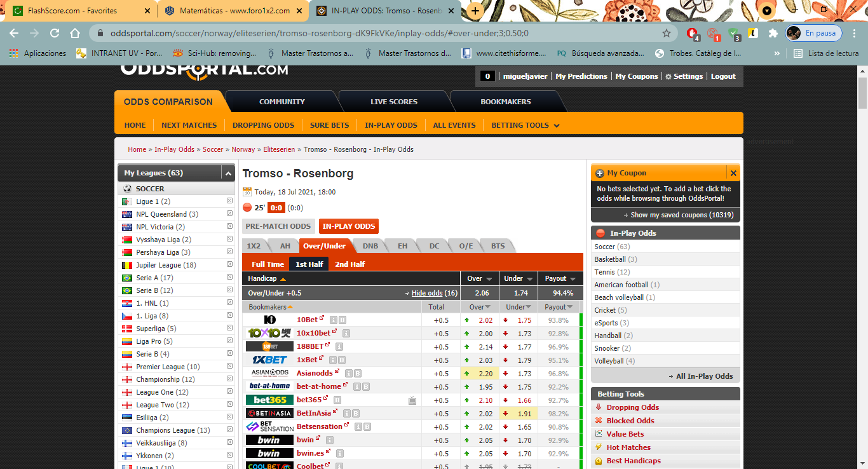Select the 2nd Half period
Image resolution: width=868 pixels, height=469 pixels.
point(349,264)
